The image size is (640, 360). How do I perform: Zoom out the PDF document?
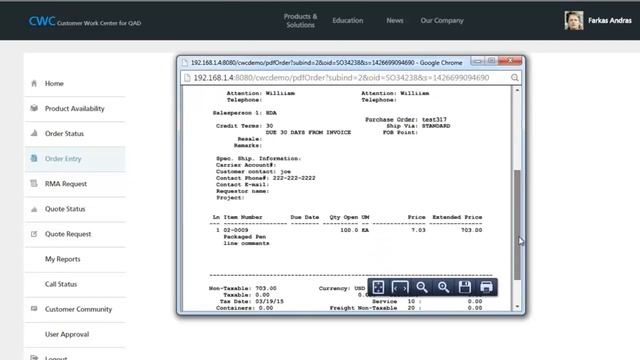click(x=422, y=287)
